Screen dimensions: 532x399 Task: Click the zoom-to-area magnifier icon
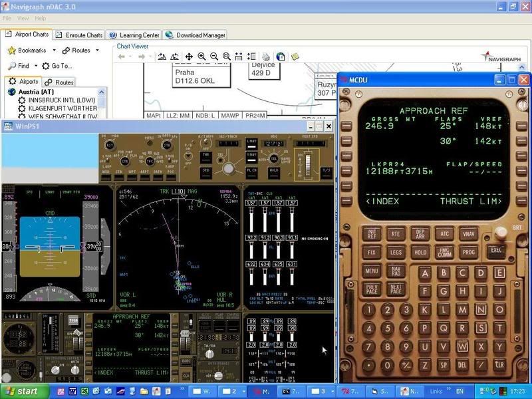point(227,57)
